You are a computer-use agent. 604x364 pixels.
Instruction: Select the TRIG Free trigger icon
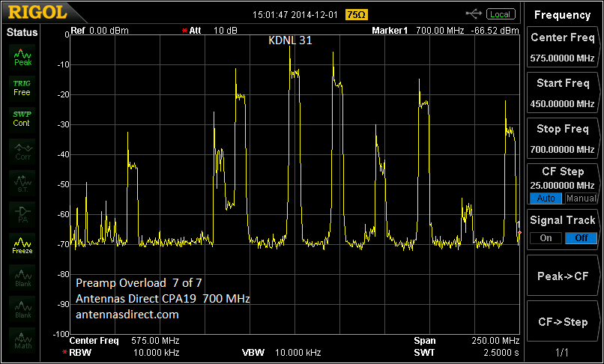coord(22,88)
